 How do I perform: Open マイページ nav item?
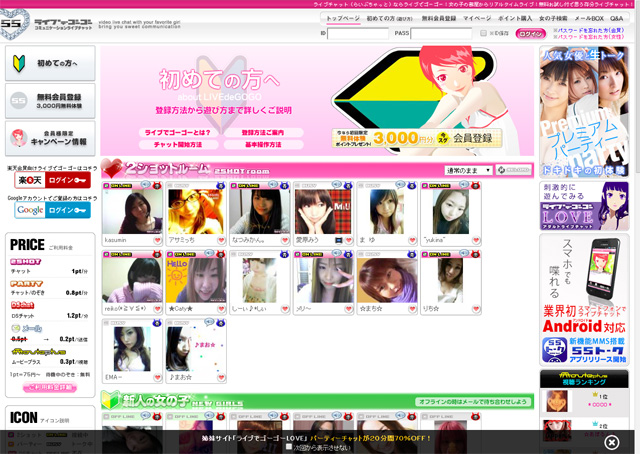[477, 18]
